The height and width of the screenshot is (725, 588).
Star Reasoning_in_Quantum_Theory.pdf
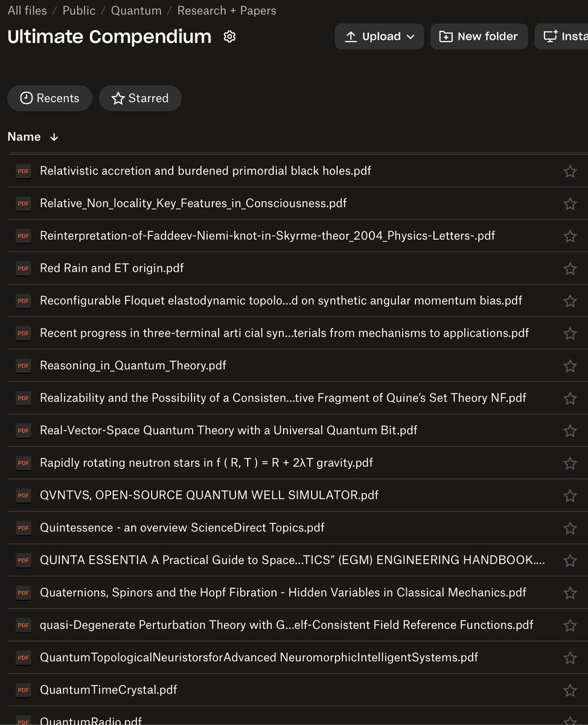(x=570, y=366)
